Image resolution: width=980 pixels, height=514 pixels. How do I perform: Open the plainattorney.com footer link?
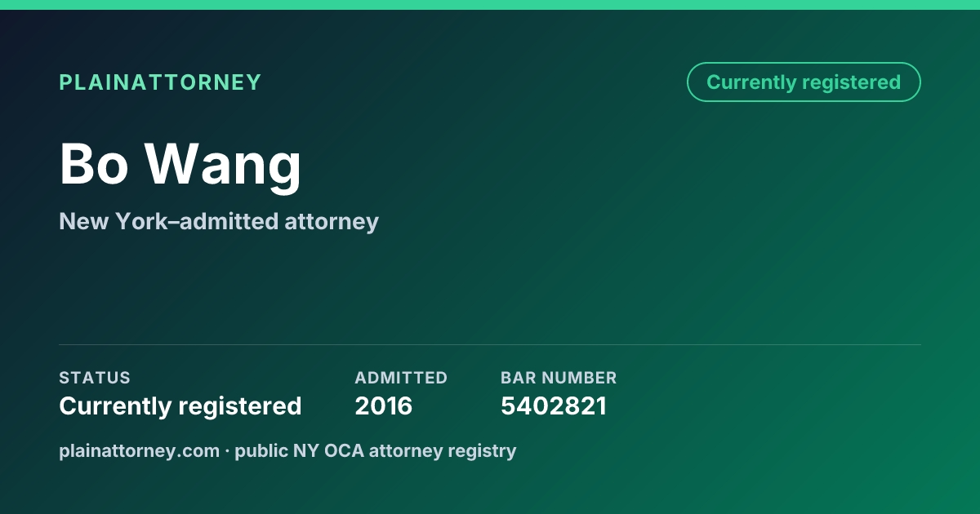point(140,450)
